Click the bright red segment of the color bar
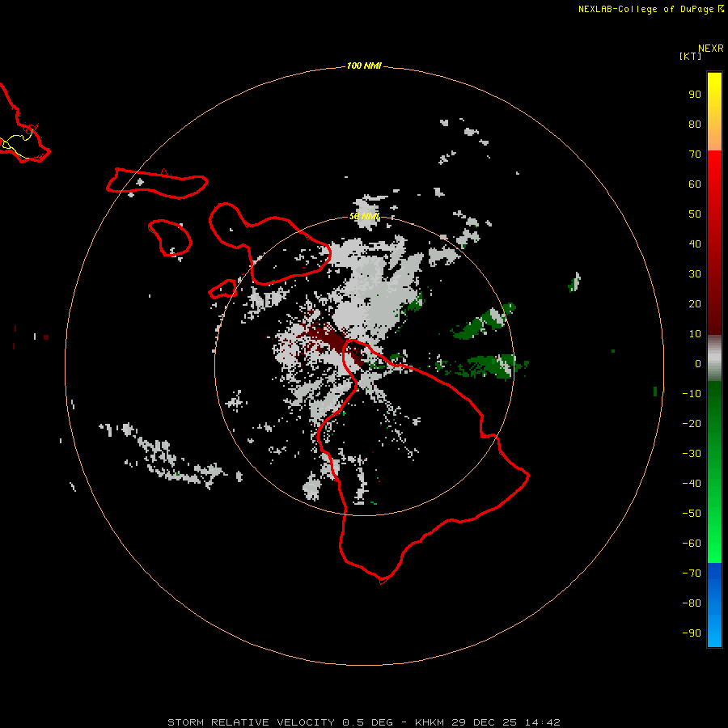This screenshot has height=728, width=728. tap(714, 195)
